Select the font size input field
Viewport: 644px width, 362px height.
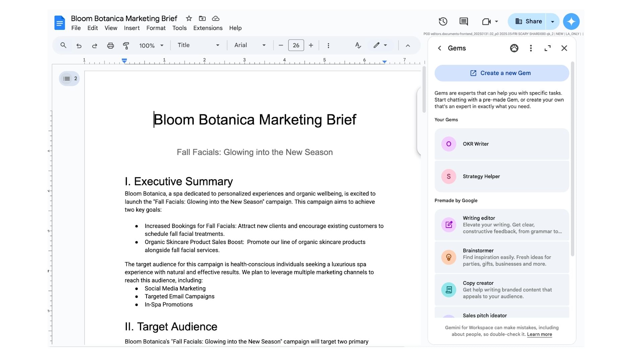pyautogui.click(x=296, y=45)
